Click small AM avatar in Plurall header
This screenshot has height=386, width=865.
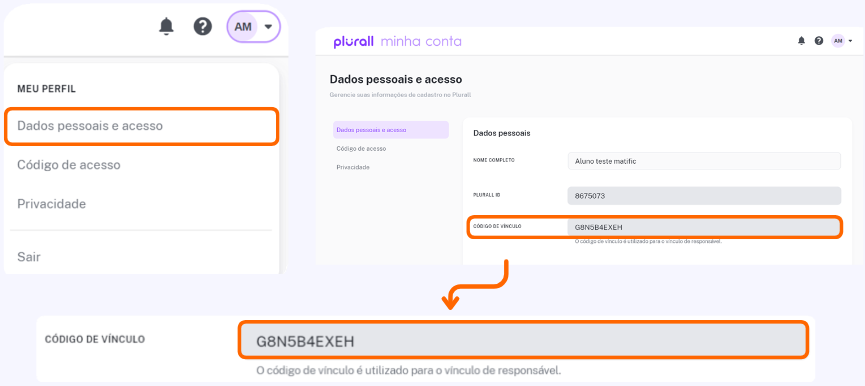pos(838,41)
